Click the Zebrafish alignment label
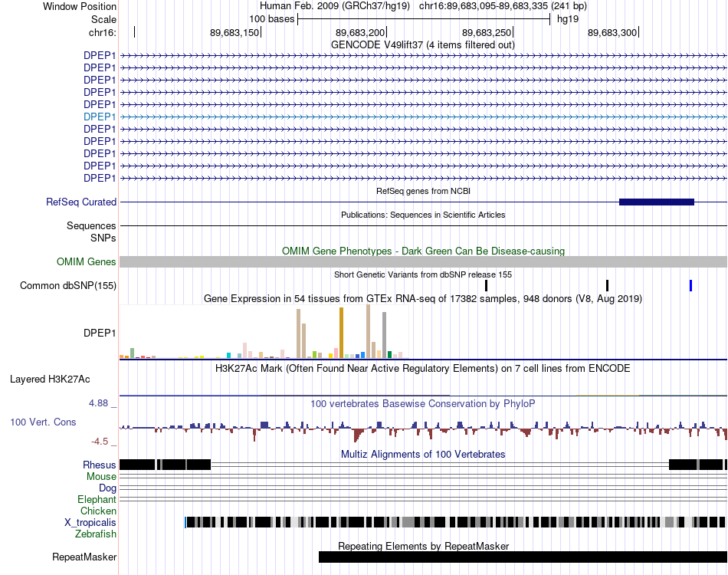The width and height of the screenshot is (728, 575). pos(96,534)
